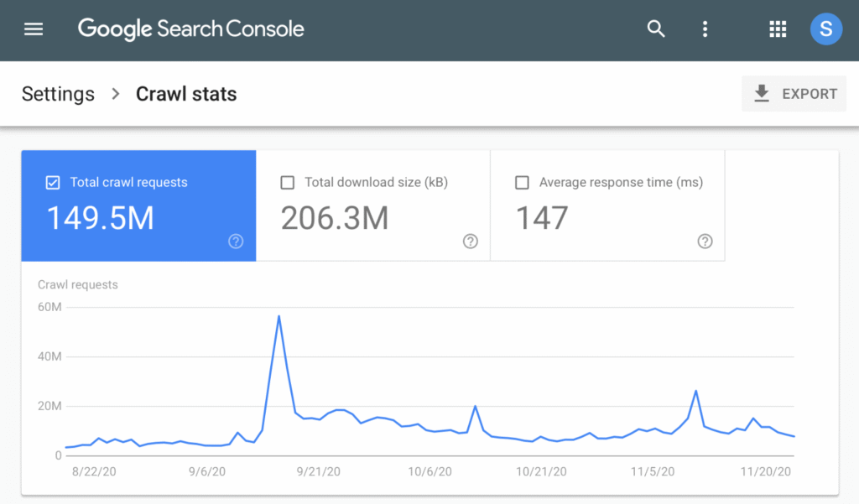This screenshot has width=859, height=504.
Task: Enable the Total download size checkbox
Action: click(x=288, y=182)
